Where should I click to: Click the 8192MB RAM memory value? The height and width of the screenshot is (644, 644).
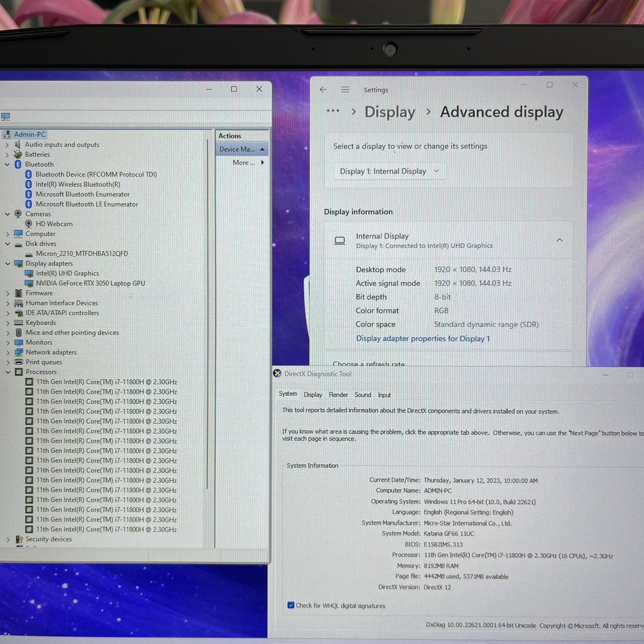pos(441,566)
